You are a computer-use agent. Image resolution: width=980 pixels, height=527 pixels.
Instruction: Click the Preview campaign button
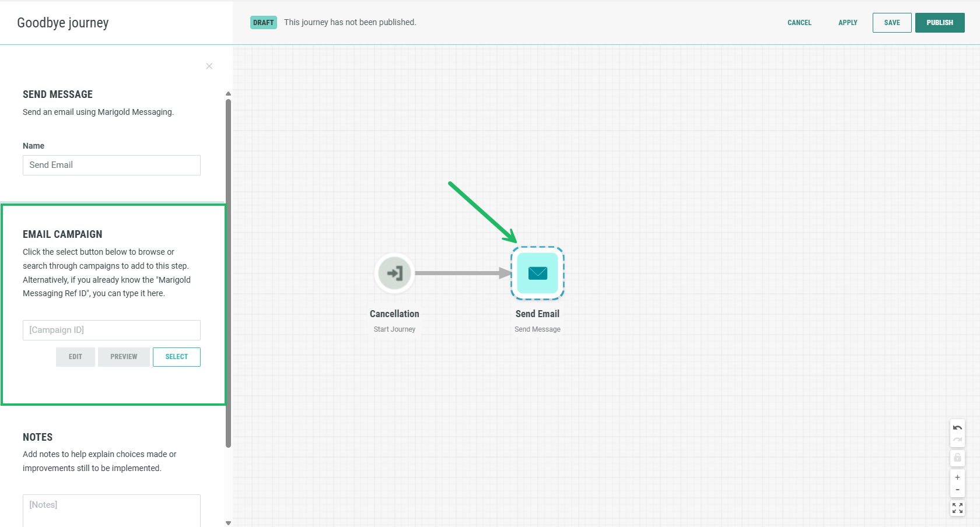(x=124, y=357)
